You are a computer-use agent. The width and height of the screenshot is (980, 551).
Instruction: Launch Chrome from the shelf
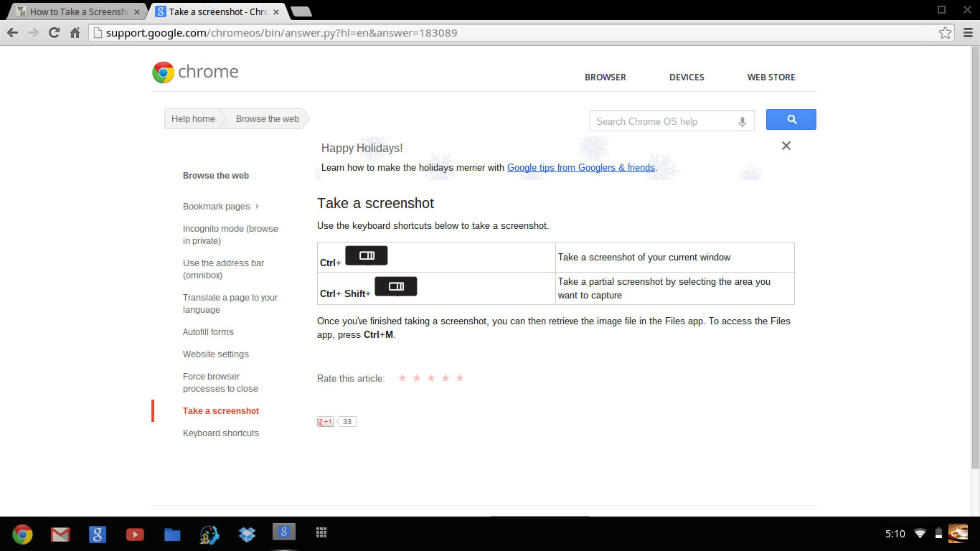(x=22, y=534)
